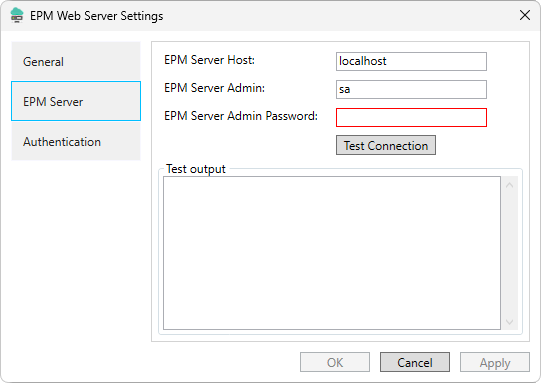Image resolution: width=541 pixels, height=383 pixels.
Task: Click the 'EPM Server Host:' label
Action: 209,60
